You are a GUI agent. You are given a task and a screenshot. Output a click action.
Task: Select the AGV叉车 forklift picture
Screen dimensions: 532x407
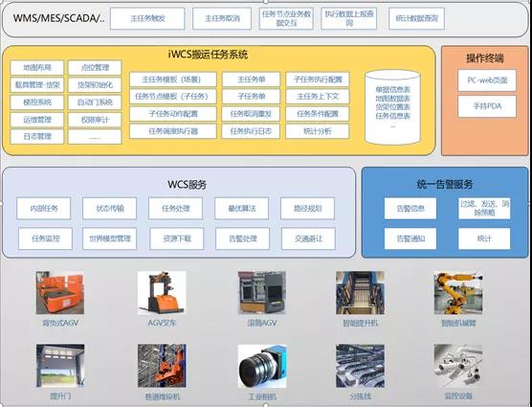coord(162,292)
